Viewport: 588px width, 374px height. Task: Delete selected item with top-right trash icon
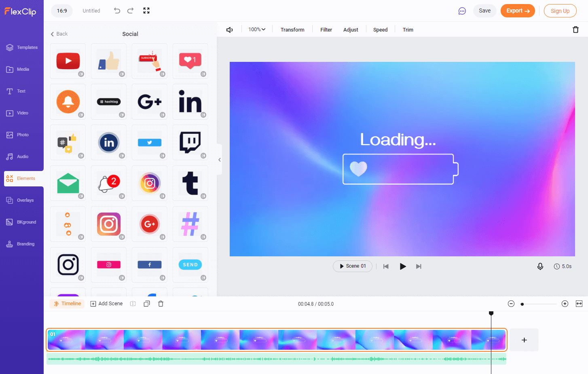pyautogui.click(x=575, y=30)
